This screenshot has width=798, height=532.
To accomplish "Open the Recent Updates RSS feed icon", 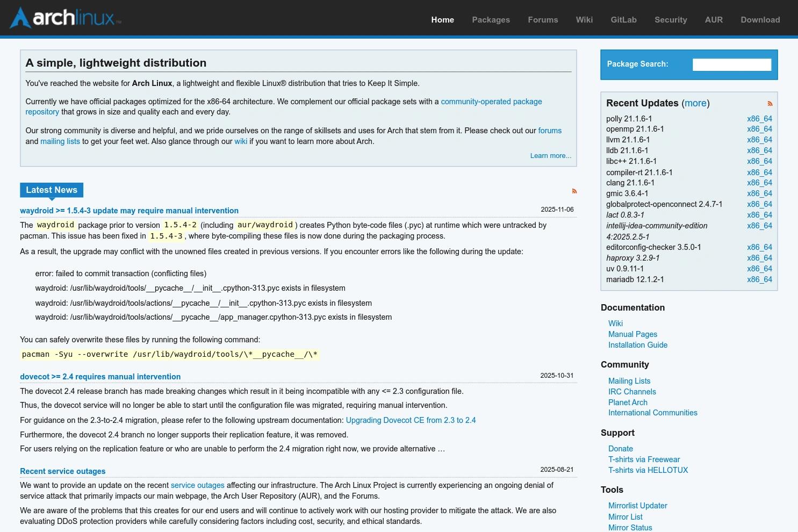I will [770, 104].
